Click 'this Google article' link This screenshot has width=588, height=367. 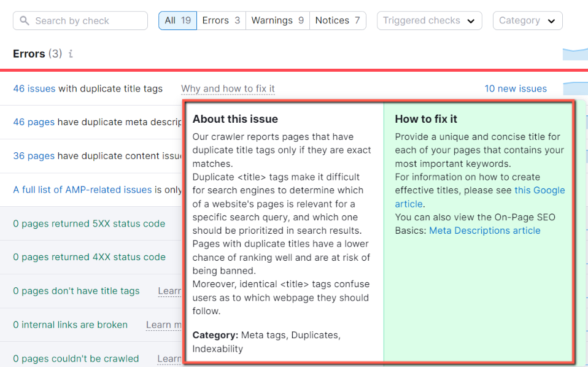click(540, 190)
